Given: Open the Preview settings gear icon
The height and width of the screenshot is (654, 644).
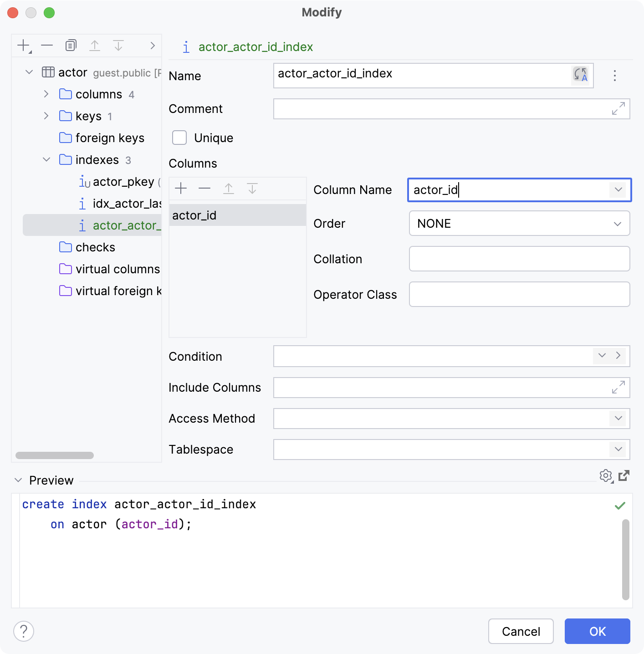Looking at the screenshot, I should 606,476.
